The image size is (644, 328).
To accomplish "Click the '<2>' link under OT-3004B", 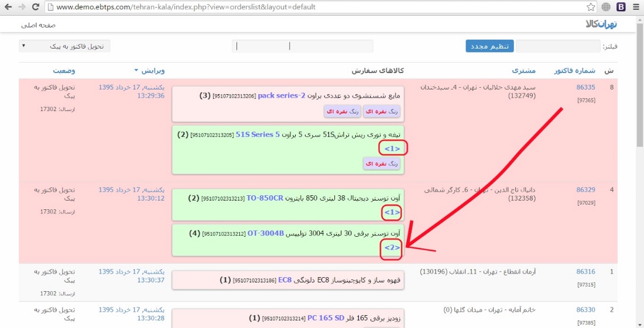I will click(x=392, y=248).
